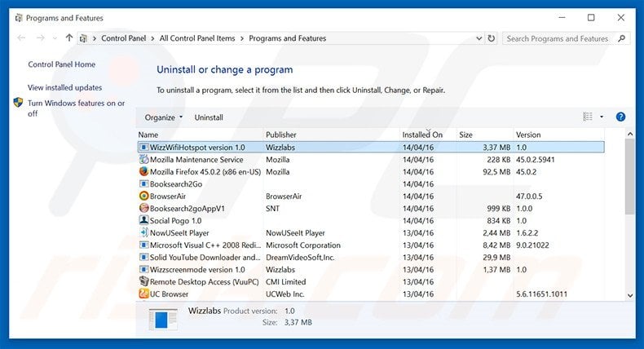This screenshot has width=644, height=349.
Task: Click the change view icon
Action: (x=588, y=117)
